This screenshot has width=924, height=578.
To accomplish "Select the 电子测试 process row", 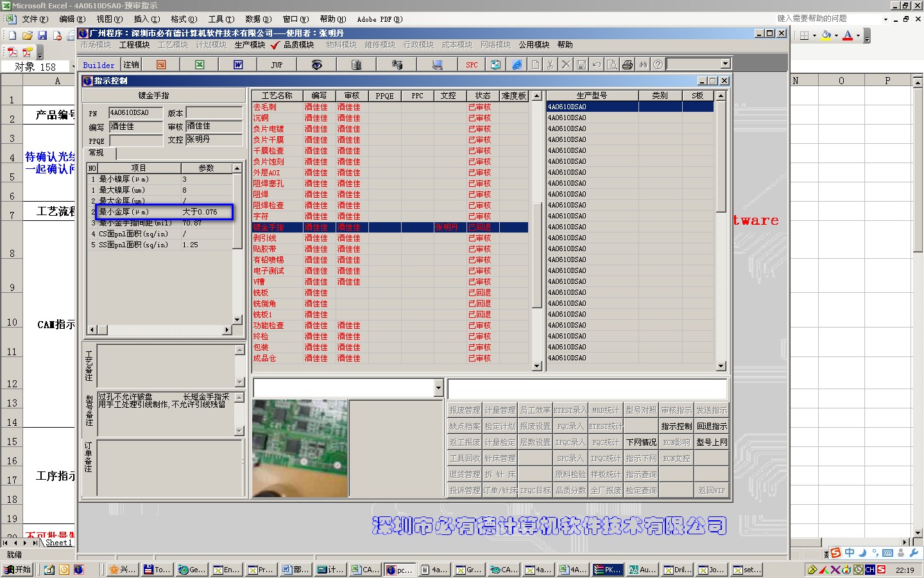I will coord(390,271).
